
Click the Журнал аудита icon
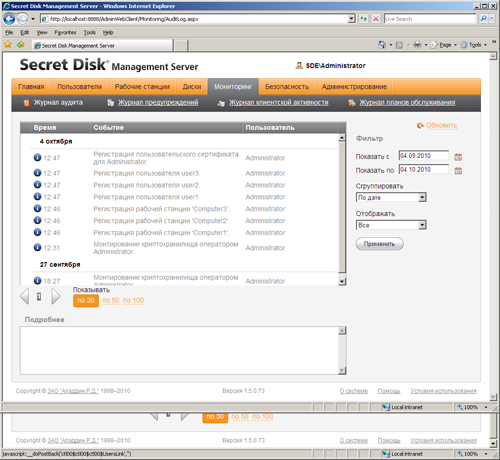point(26,103)
